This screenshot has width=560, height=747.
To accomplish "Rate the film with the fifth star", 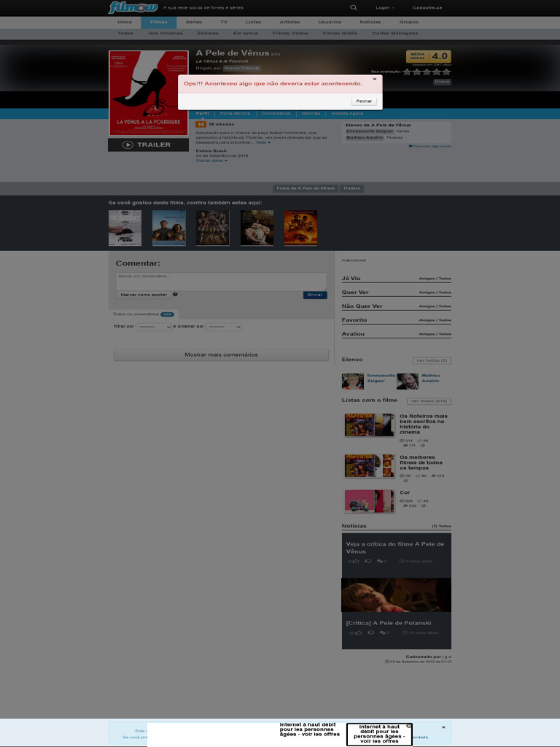I will [x=446, y=72].
